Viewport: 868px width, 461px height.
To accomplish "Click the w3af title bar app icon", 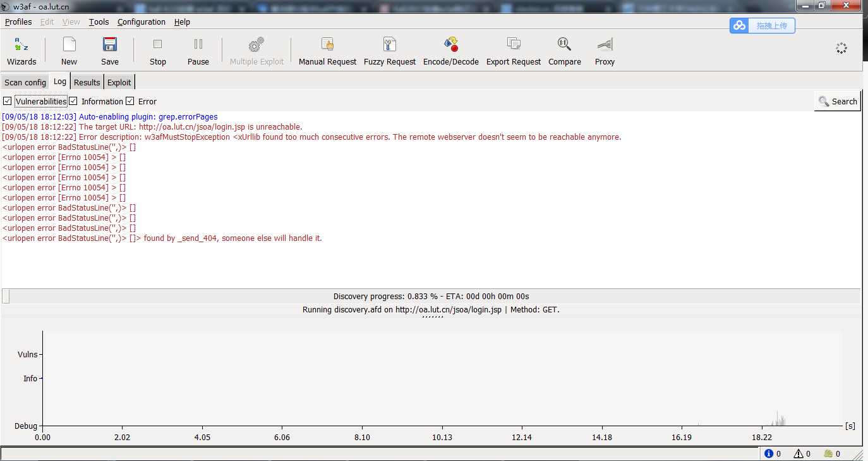I will pyautogui.click(x=6, y=6).
